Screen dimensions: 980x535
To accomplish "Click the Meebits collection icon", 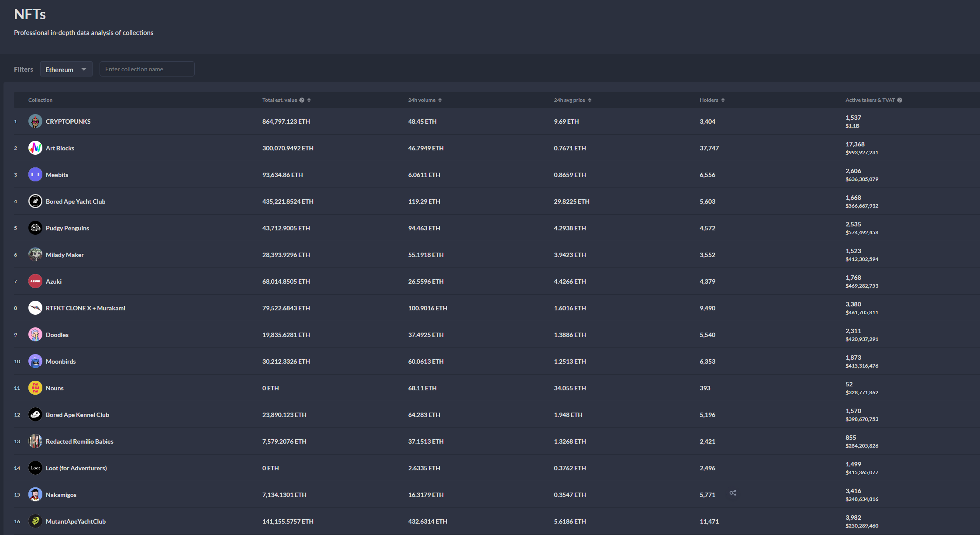I will point(35,175).
